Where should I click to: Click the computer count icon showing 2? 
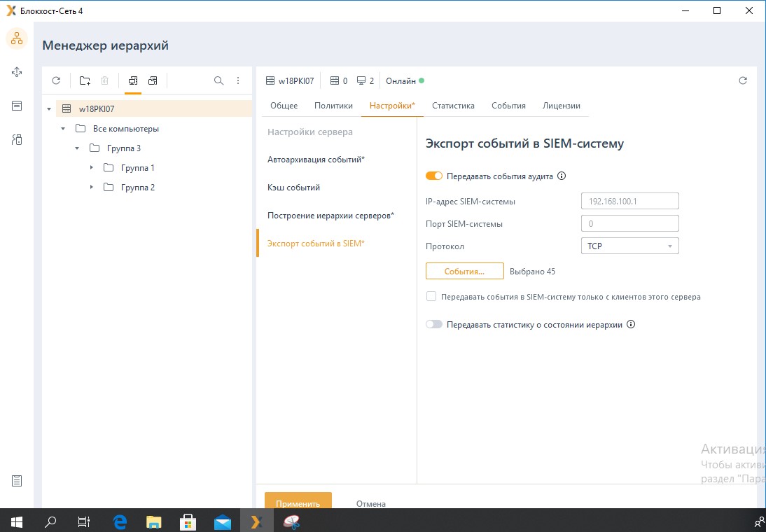tap(361, 81)
